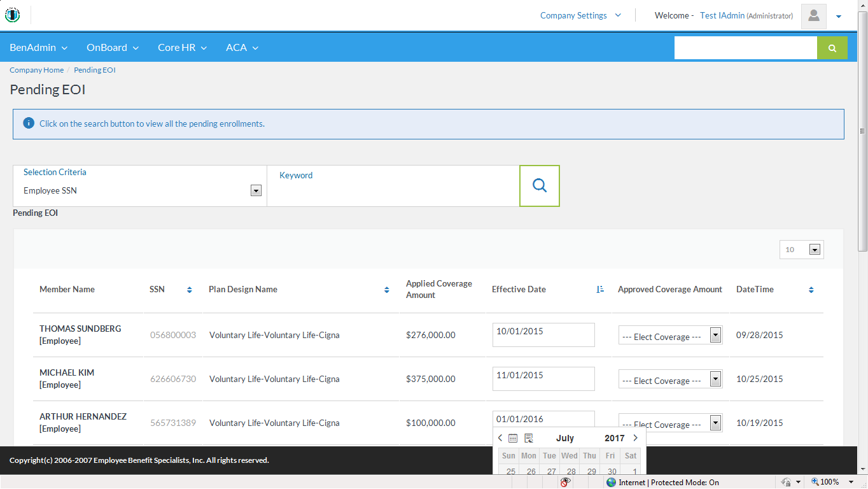Open the OnBoard menu

tap(113, 47)
